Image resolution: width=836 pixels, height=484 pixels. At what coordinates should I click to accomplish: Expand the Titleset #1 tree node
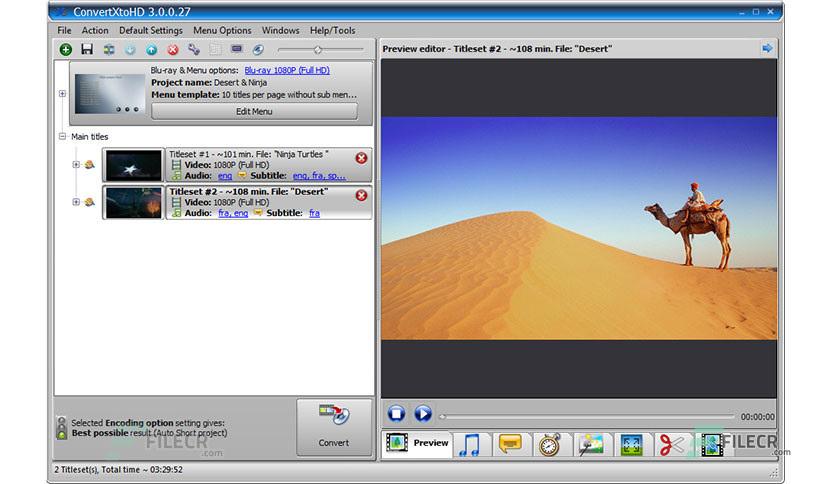(x=76, y=164)
